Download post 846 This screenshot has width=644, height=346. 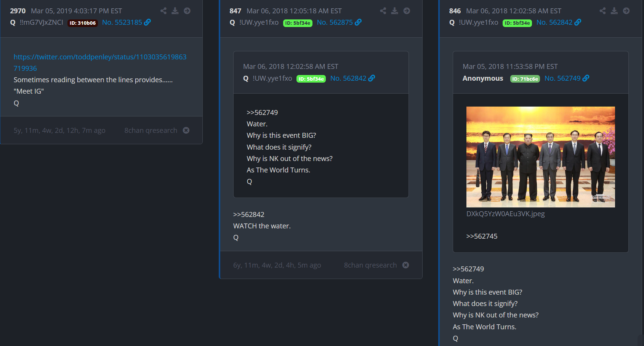pos(614,11)
